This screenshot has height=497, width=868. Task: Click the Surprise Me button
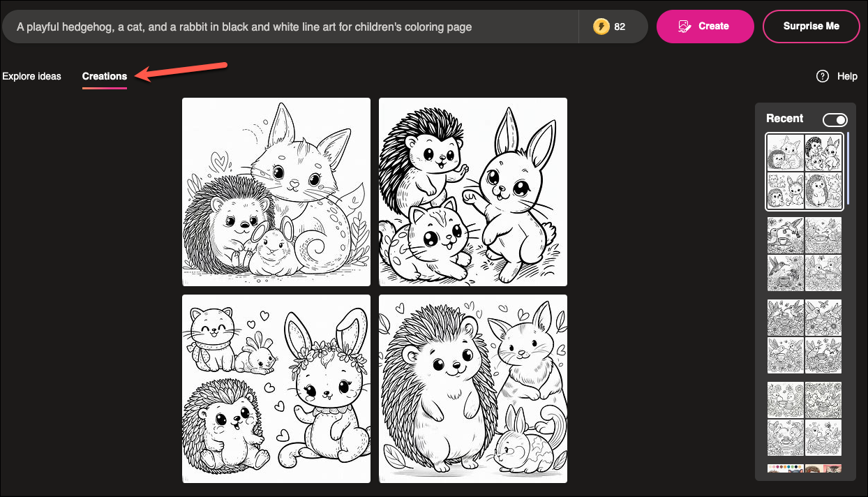coord(811,27)
